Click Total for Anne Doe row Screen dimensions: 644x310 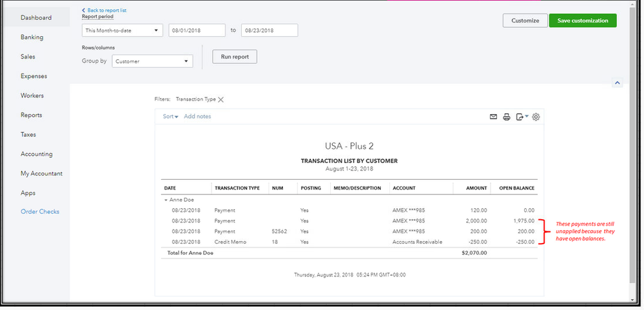click(349, 253)
